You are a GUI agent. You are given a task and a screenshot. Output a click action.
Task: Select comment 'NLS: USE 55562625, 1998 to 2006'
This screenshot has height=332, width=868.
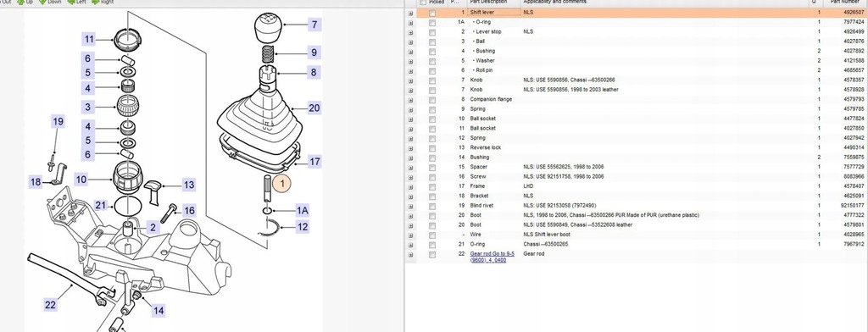564,167
